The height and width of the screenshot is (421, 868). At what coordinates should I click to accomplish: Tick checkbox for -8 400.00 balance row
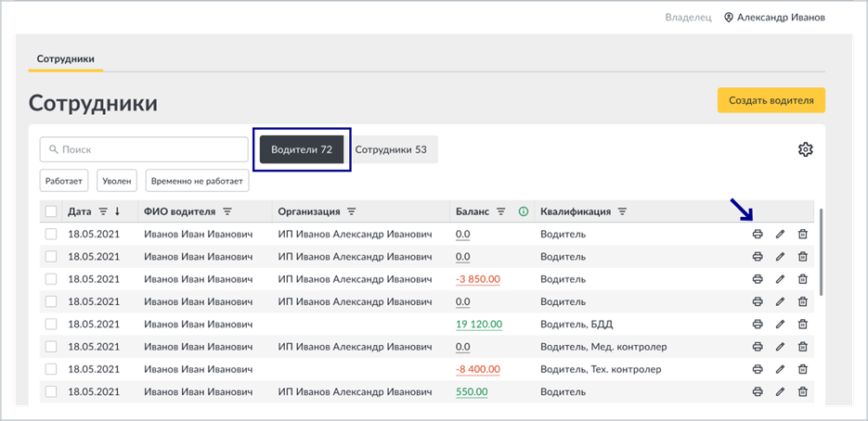[51, 369]
